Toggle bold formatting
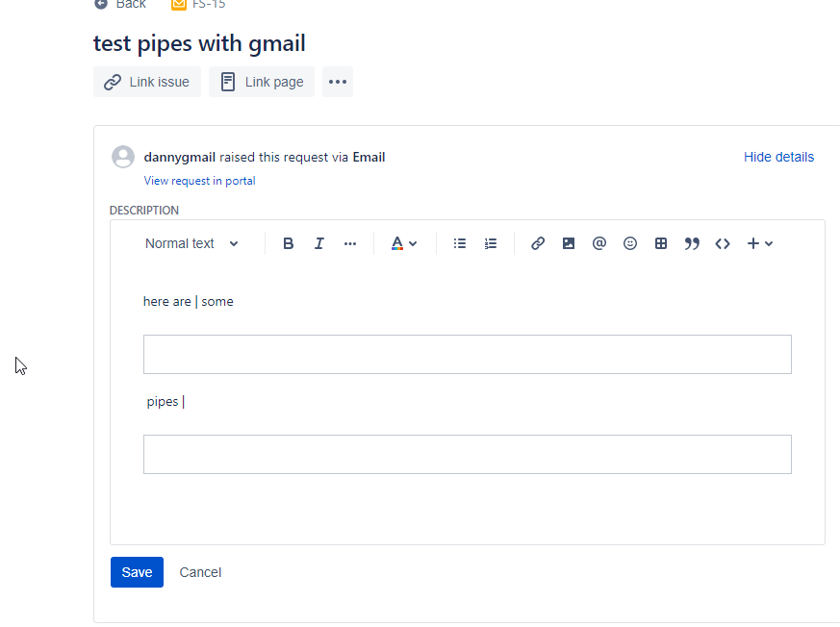 [289, 243]
